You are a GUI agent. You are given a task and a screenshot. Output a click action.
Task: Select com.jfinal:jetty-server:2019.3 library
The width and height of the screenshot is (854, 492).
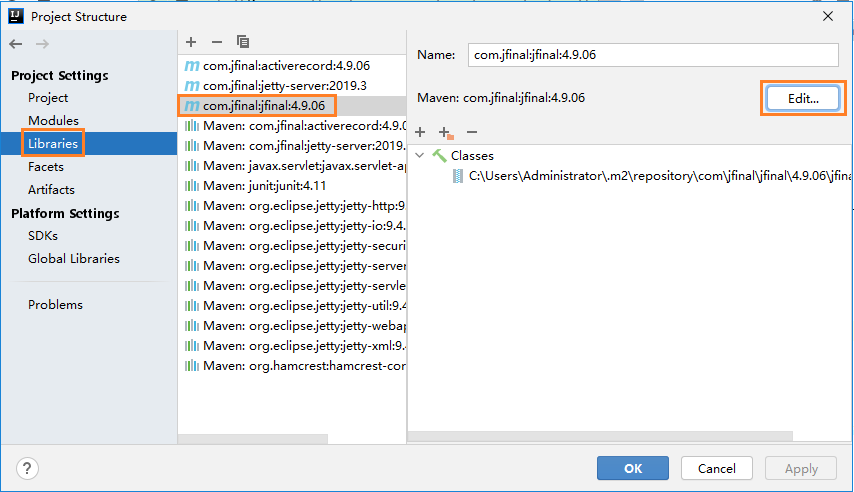(x=292, y=86)
